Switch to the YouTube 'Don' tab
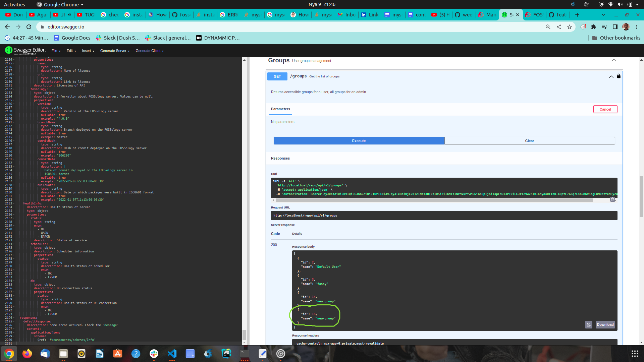The image size is (644, 362). [14, 15]
